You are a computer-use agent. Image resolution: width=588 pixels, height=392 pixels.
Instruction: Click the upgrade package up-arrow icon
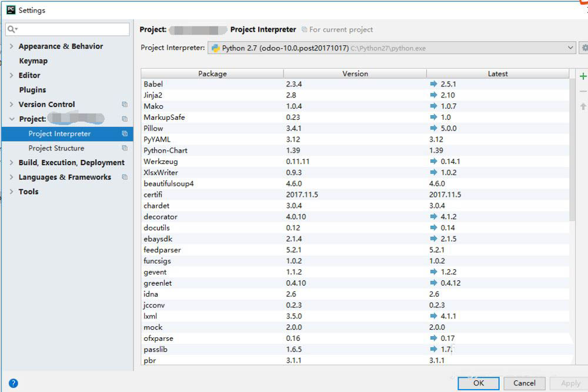(583, 107)
